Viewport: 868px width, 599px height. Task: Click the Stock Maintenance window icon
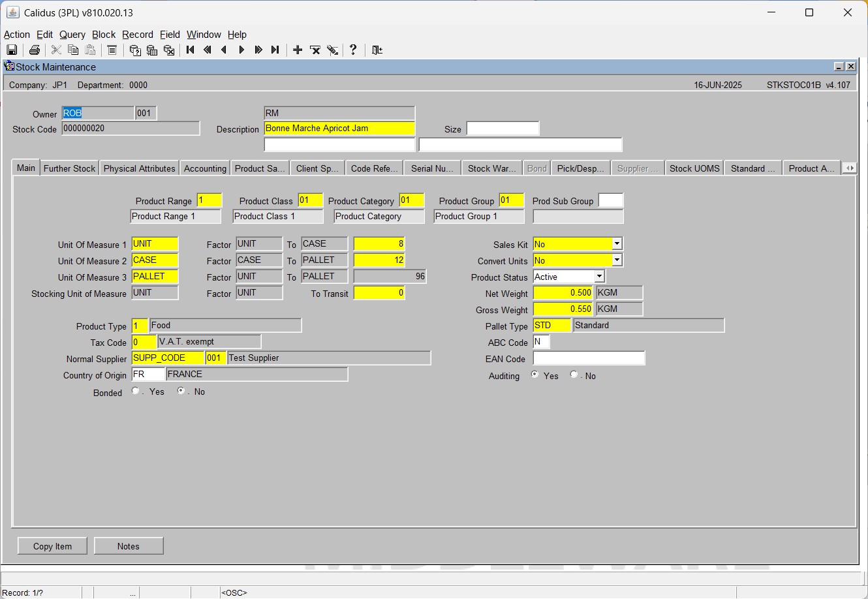click(x=9, y=66)
